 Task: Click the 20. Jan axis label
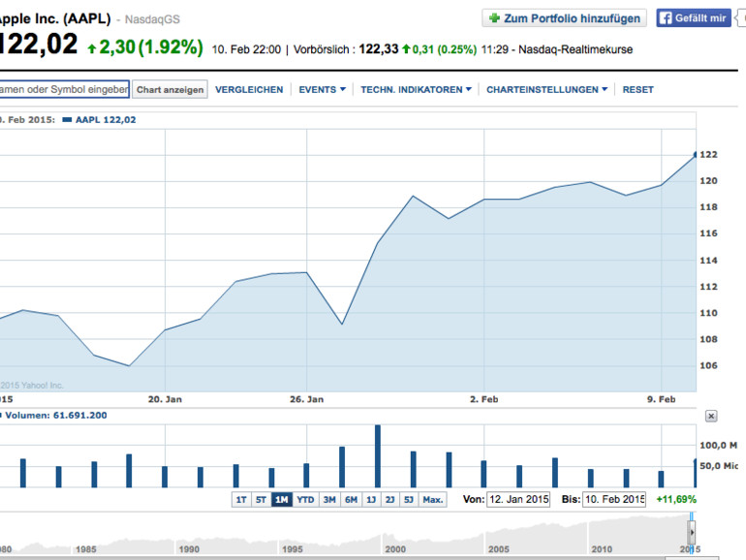pyautogui.click(x=165, y=400)
